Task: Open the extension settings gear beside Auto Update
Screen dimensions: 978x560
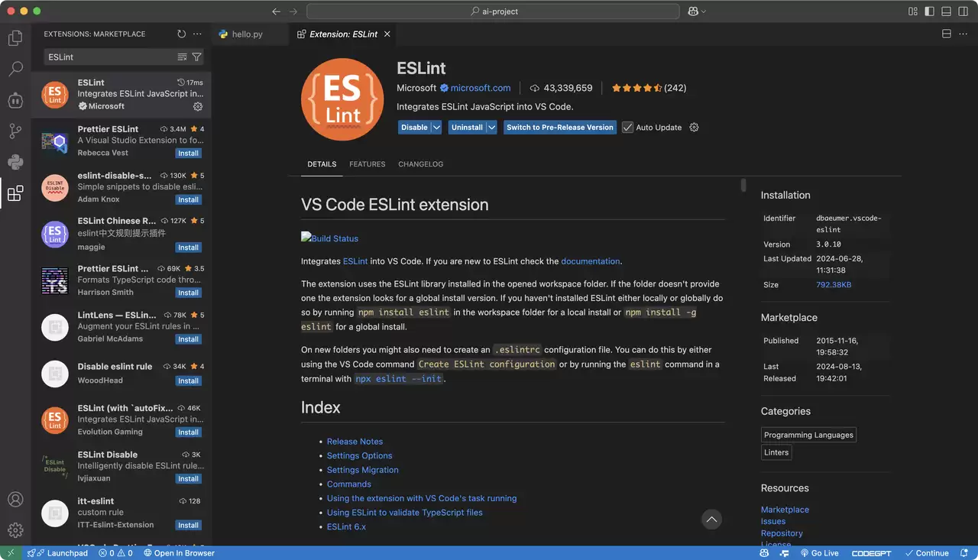Action: 694,128
